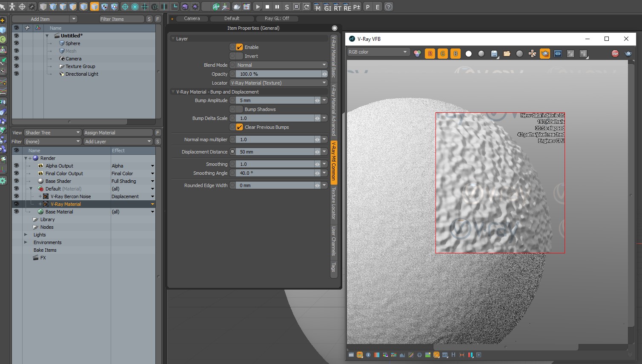Screen dimensions: 642x364
Task: Switch to the V-Ray Material Basic tab
Action: tap(334, 57)
